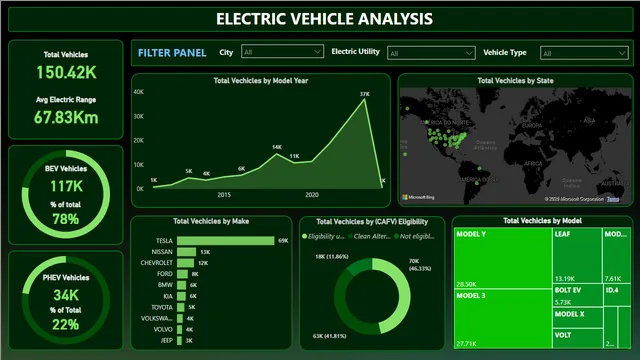Screen dimensions: 640x360
Task: Click the ID.4 treemap tile
Action: (618, 295)
